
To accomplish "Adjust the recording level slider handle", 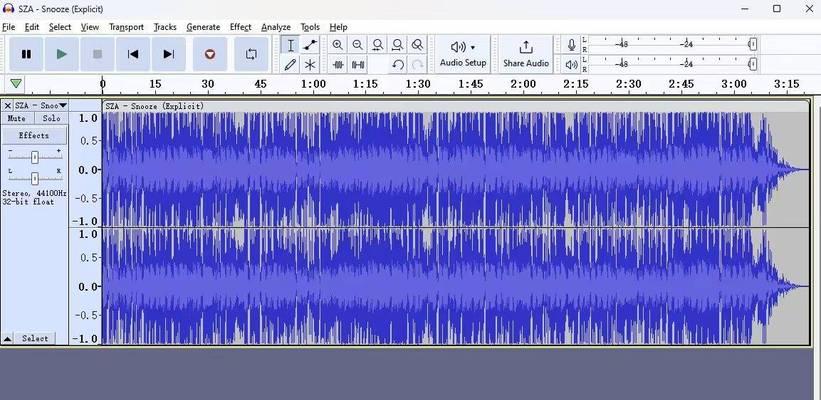I will point(752,45).
